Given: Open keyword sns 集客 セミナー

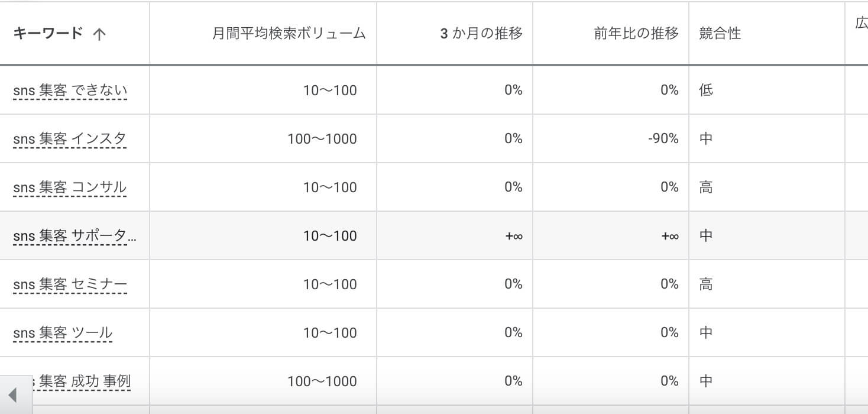Looking at the screenshot, I should click(70, 284).
